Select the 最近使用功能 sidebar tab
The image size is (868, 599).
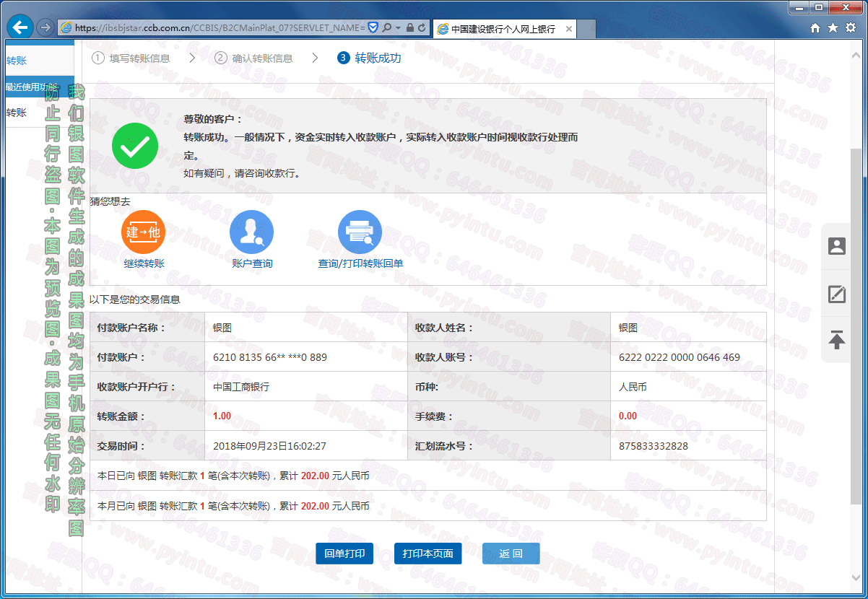coord(39,87)
